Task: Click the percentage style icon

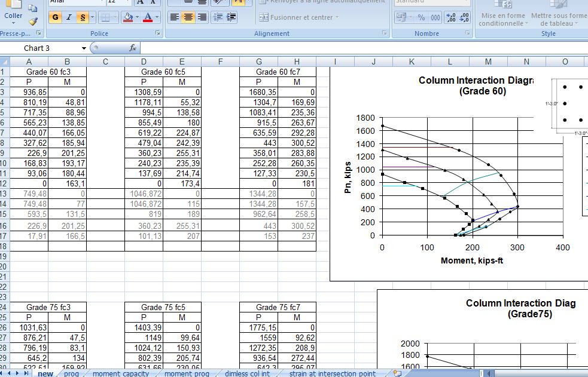Action: coord(420,16)
